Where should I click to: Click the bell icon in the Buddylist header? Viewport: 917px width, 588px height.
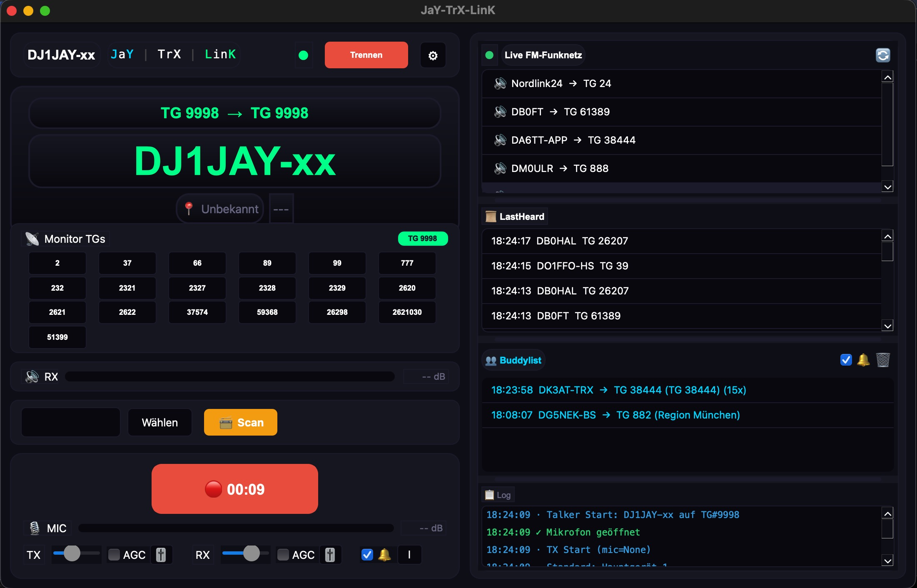click(864, 360)
